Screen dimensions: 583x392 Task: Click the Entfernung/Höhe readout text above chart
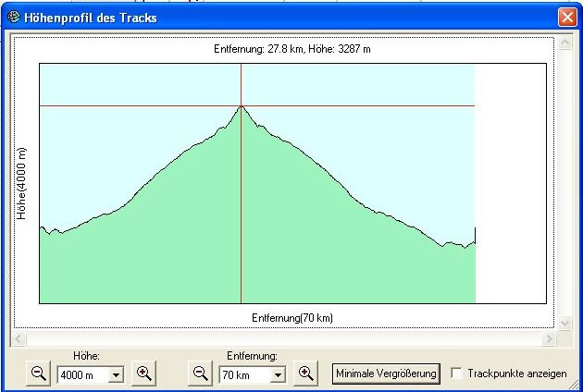(291, 49)
